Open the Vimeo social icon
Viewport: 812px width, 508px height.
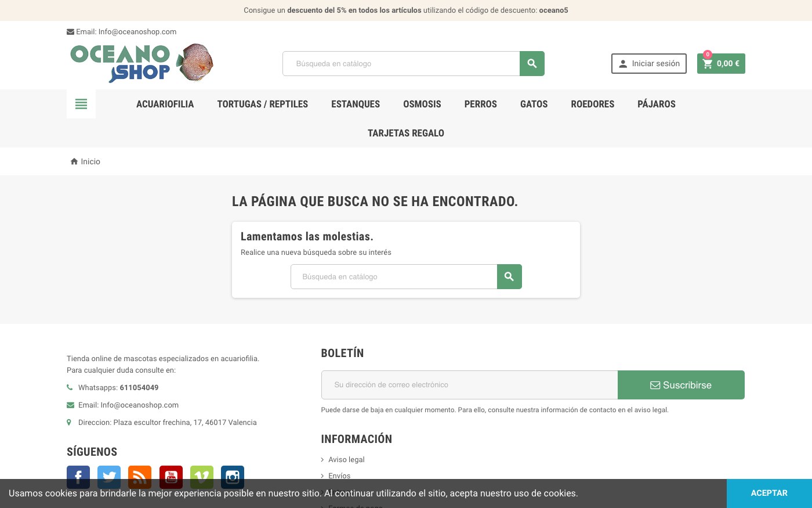[x=202, y=477]
